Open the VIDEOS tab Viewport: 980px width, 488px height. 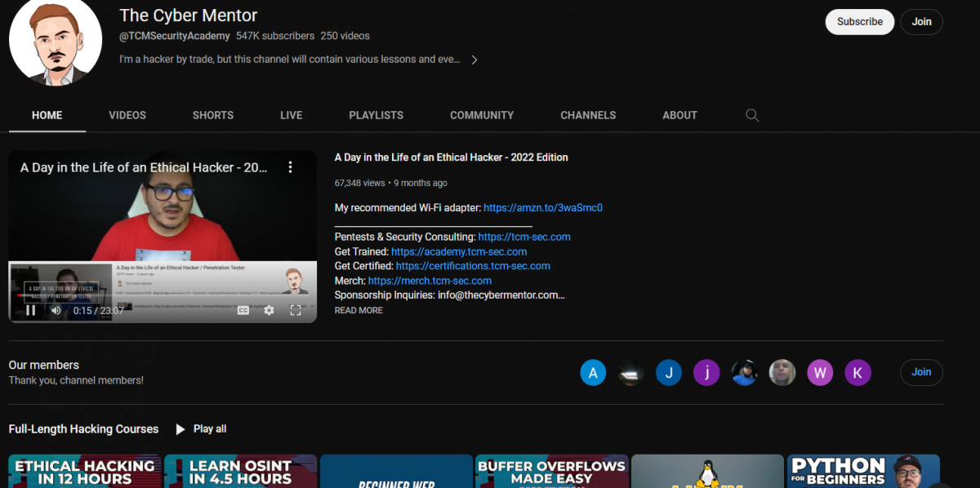point(127,115)
